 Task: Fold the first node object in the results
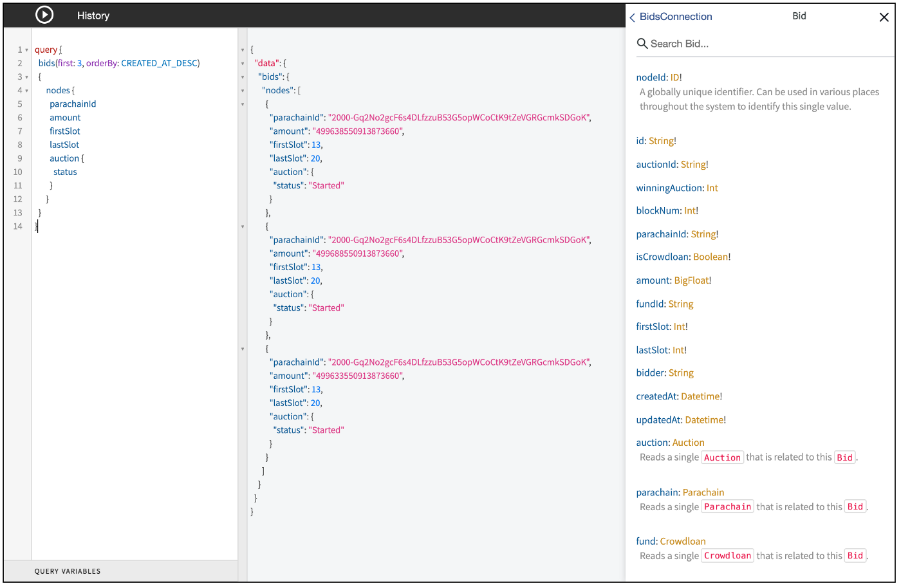click(x=243, y=104)
